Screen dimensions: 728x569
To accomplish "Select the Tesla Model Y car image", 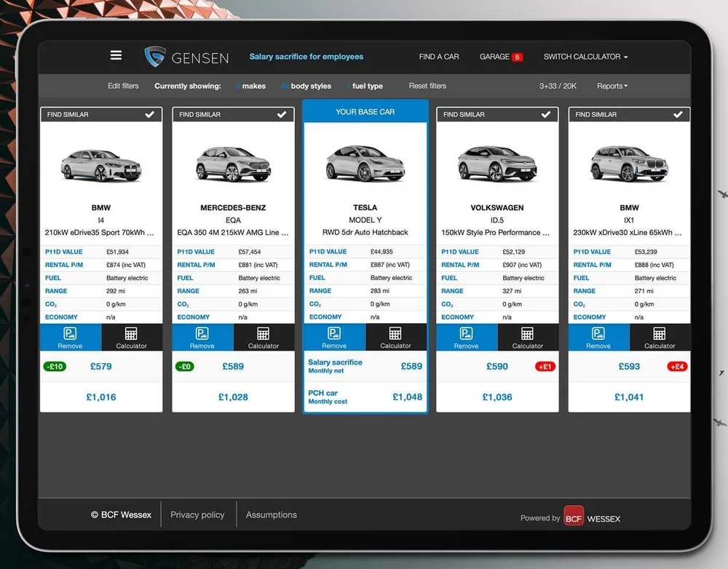I will click(365, 163).
